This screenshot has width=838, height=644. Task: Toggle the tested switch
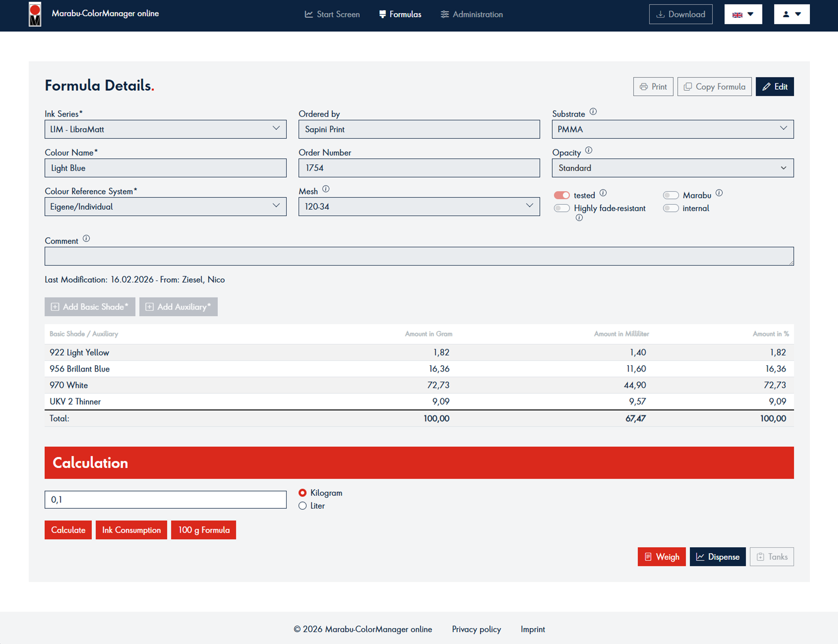pos(562,195)
